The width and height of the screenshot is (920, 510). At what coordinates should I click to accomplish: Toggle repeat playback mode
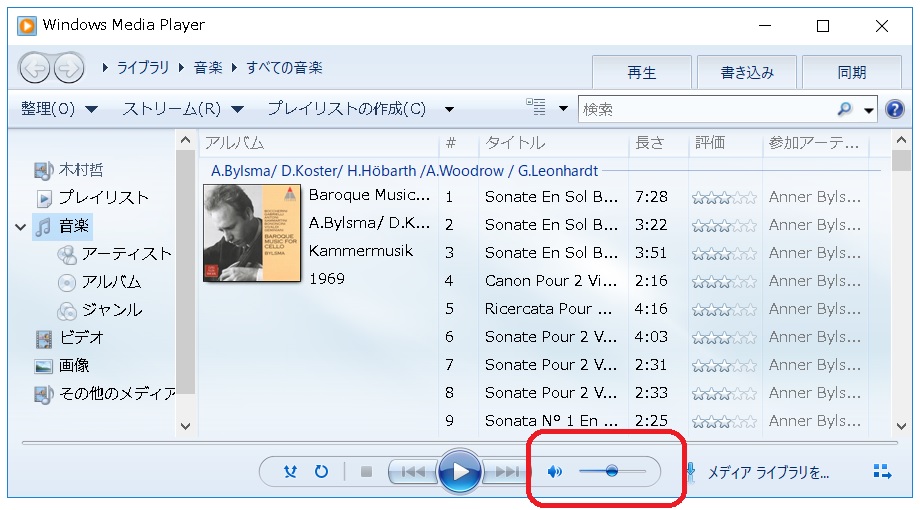coord(322,471)
